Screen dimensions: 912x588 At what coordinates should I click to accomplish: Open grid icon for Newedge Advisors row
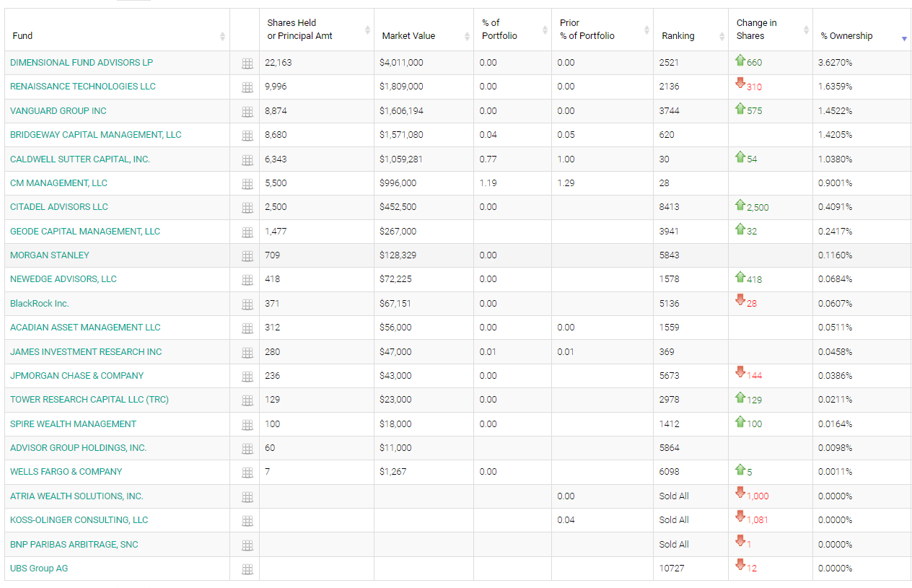(247, 280)
